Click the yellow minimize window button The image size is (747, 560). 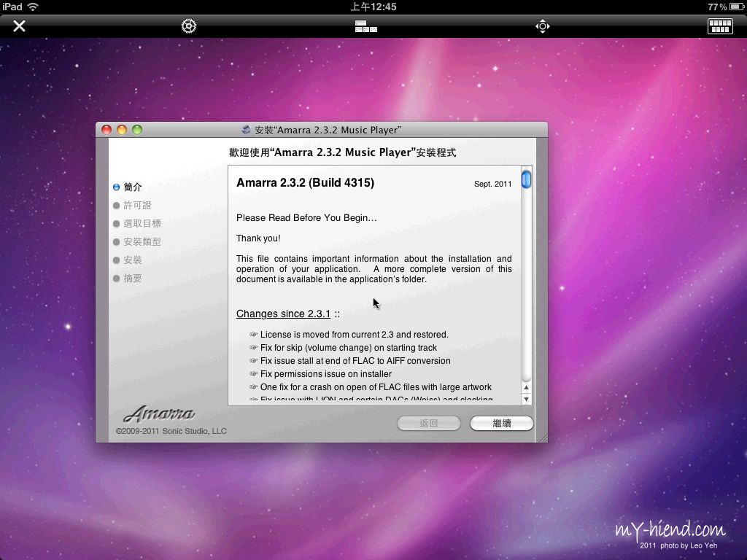122,130
